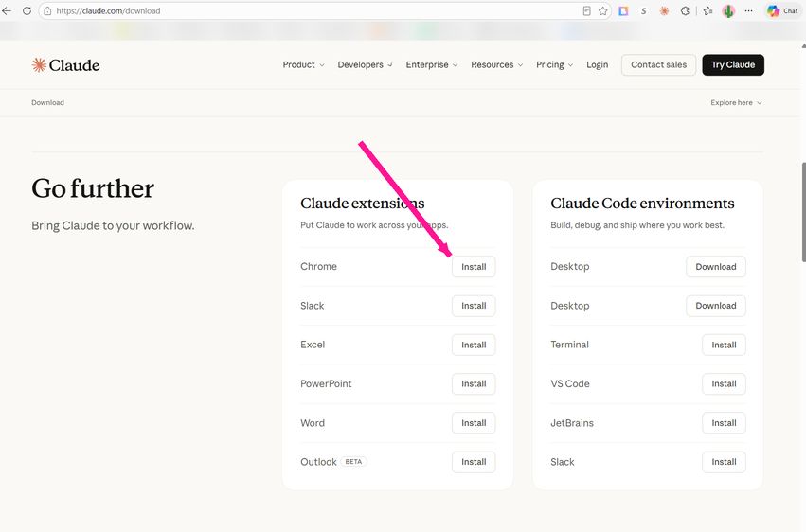Viewport: 806px width, 532px height.
Task: Click the browser back arrow
Action: (x=7, y=10)
